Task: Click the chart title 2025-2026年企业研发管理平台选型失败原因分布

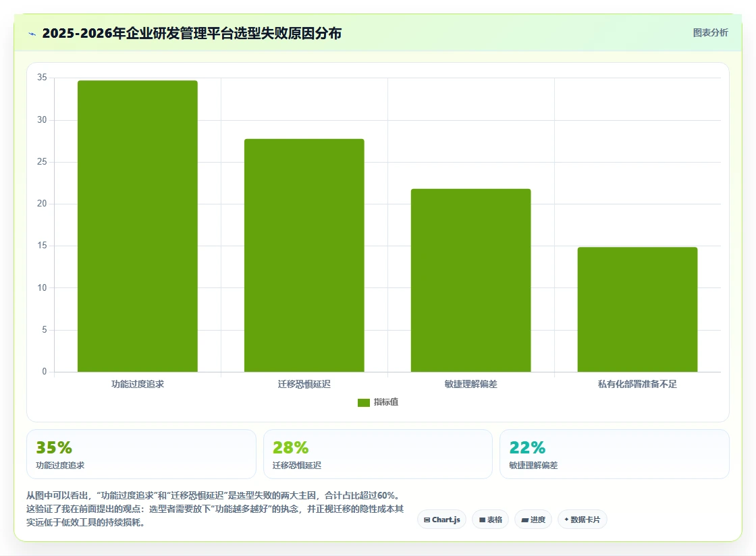Action: tap(192, 33)
